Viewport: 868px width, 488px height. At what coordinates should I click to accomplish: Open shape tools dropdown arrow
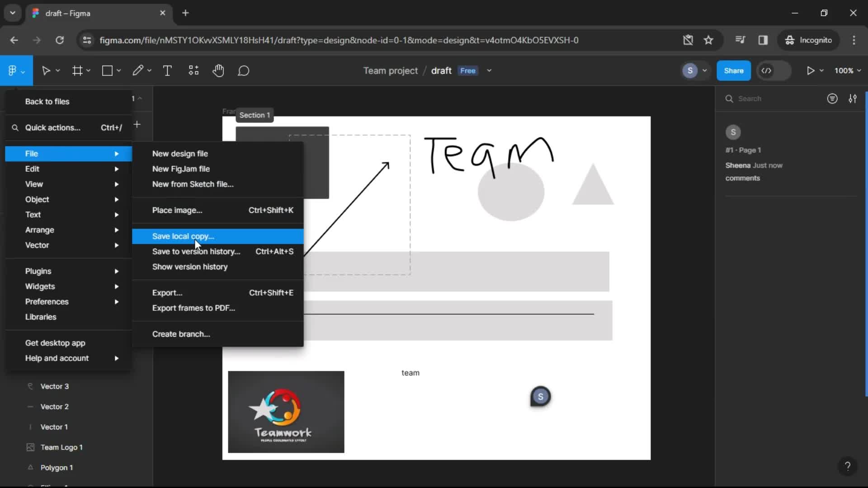point(118,70)
